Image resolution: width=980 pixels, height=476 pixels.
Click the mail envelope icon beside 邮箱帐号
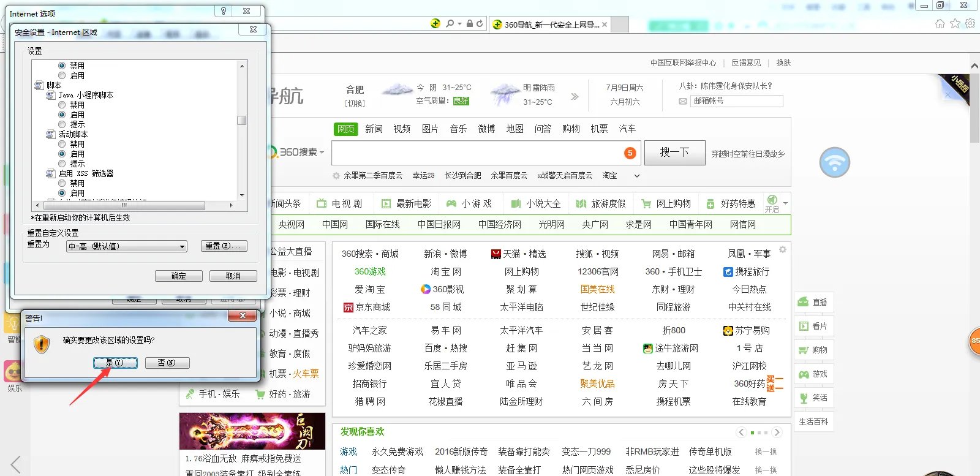[x=683, y=101]
